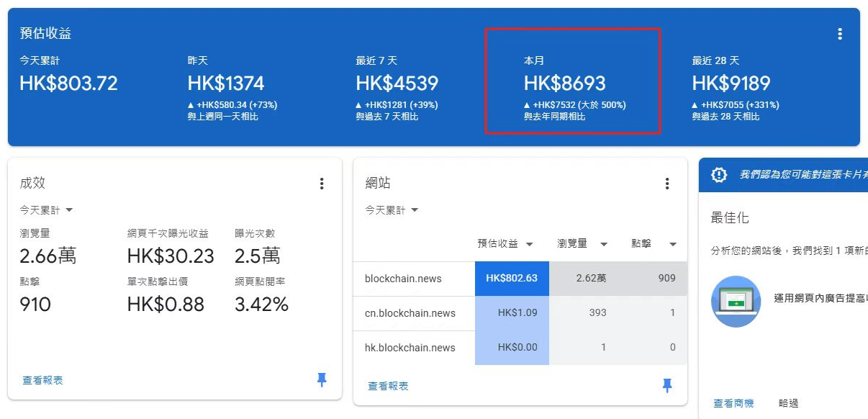
Task: Select the cn.blockchain.news site row
Action: (520, 313)
